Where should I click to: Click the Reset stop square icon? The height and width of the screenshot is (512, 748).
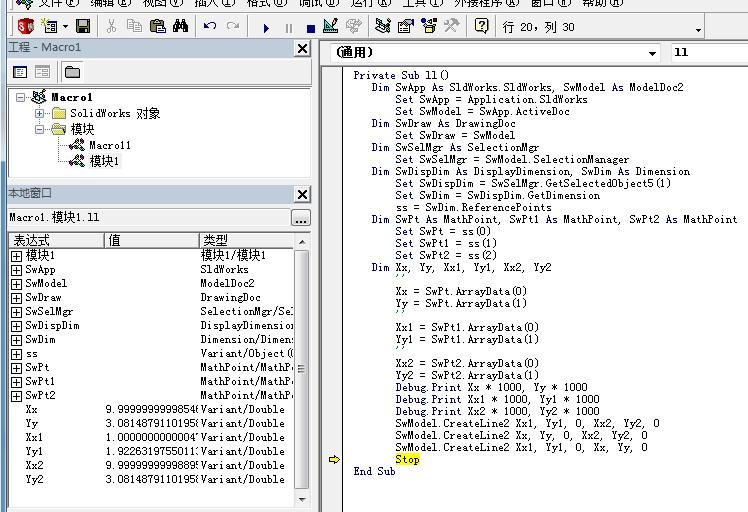coord(311,29)
